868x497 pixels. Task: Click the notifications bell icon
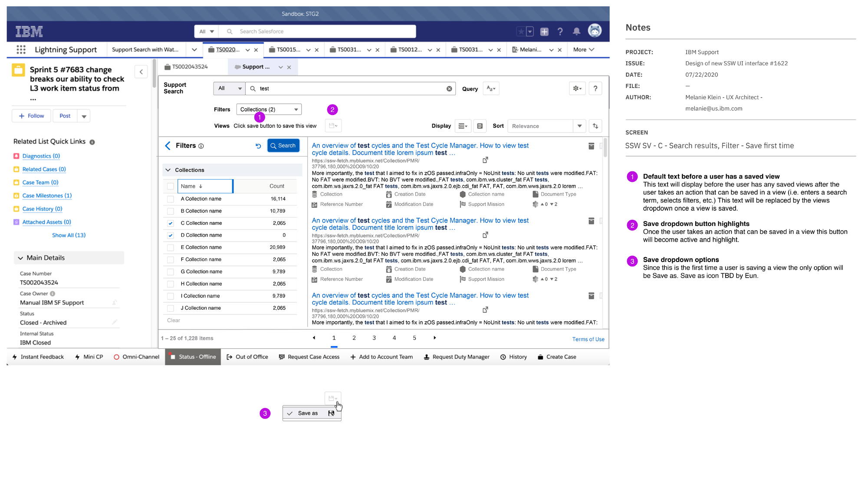pyautogui.click(x=576, y=31)
